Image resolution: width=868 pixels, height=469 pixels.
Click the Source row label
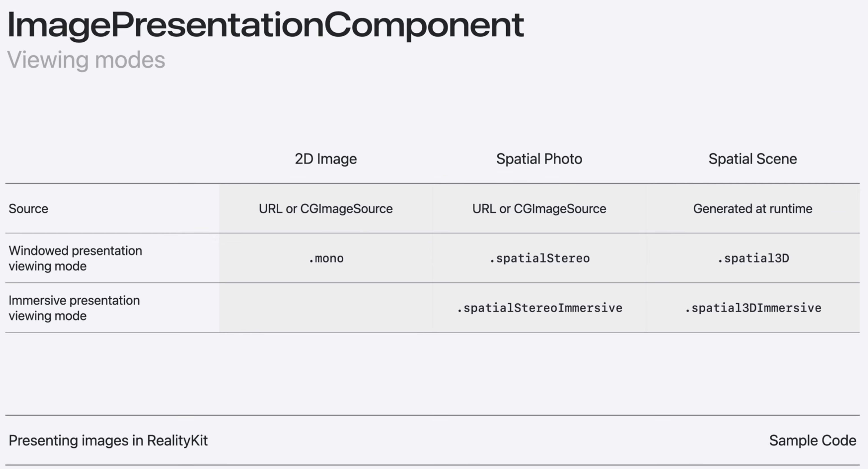click(x=28, y=209)
